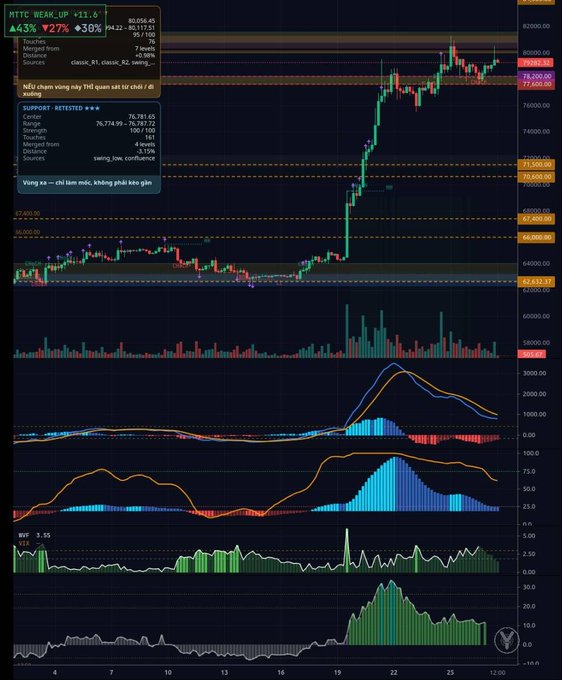Click the WVF 3.55 indicator label
This screenshot has height=680, width=562.
pos(34,535)
